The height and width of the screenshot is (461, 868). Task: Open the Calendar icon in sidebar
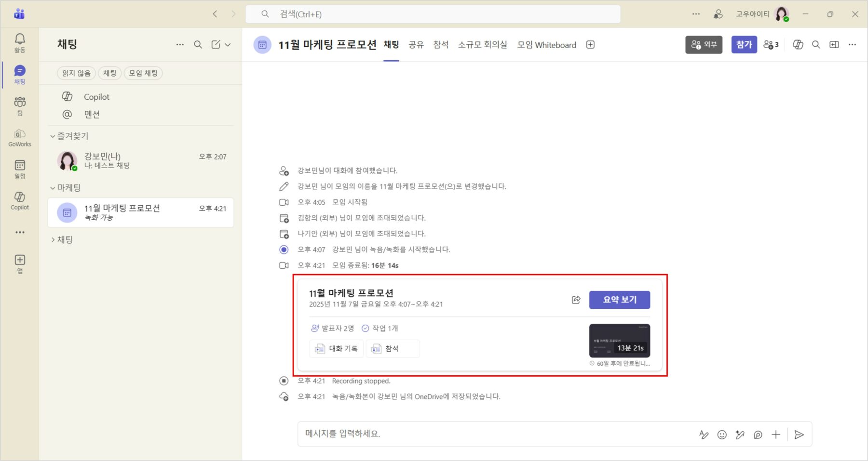(20, 169)
